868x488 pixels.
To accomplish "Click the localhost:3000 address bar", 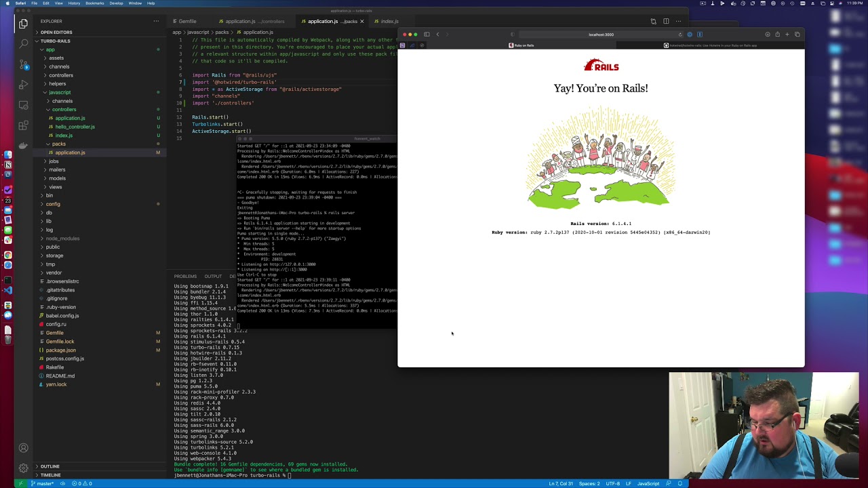I will pyautogui.click(x=601, y=35).
